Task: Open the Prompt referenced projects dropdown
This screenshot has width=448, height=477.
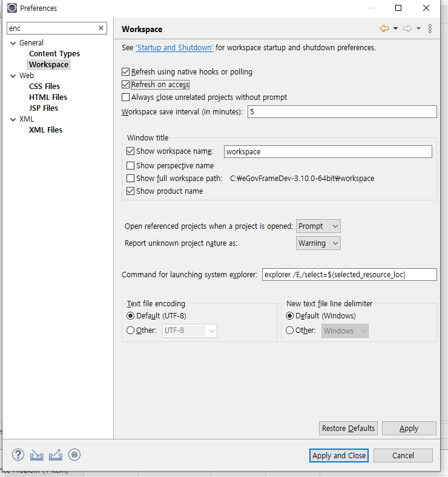Action: (x=318, y=226)
